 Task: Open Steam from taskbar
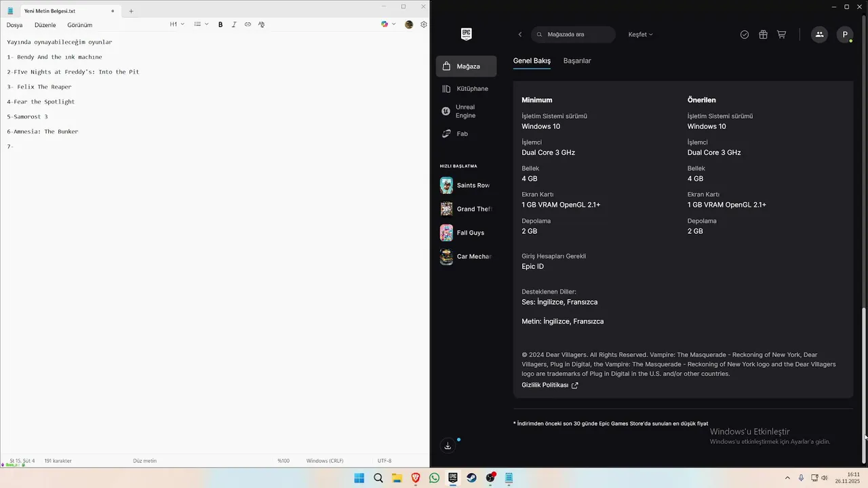471,478
